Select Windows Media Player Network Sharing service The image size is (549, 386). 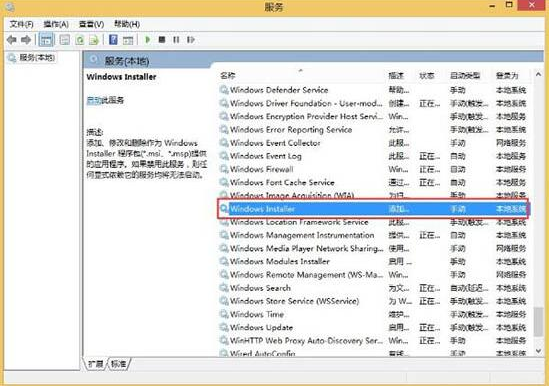click(x=373, y=248)
